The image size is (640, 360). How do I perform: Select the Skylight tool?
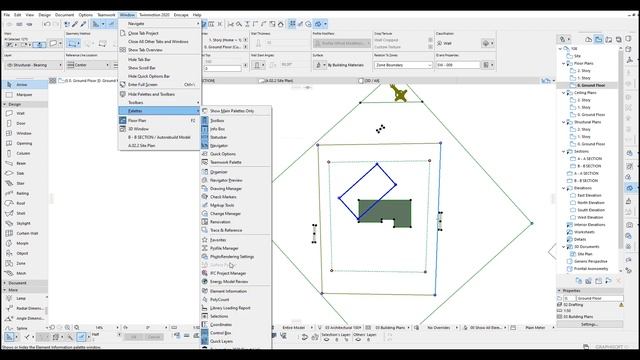(x=24, y=223)
